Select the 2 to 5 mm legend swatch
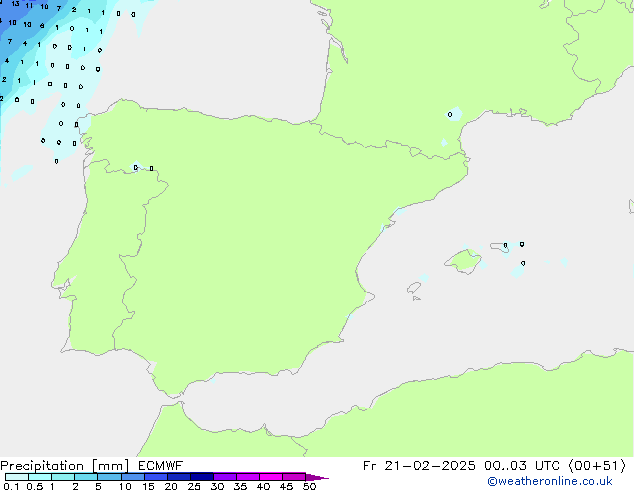This screenshot has width=634, height=490. pyautogui.click(x=86, y=477)
